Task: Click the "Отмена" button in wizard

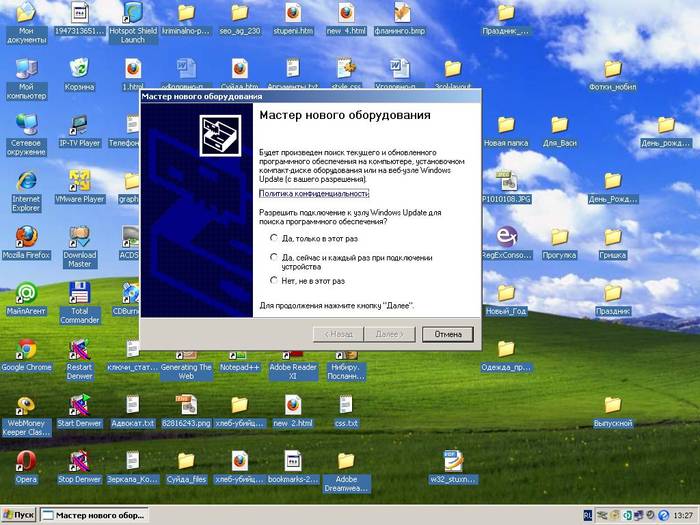Action: [447, 333]
